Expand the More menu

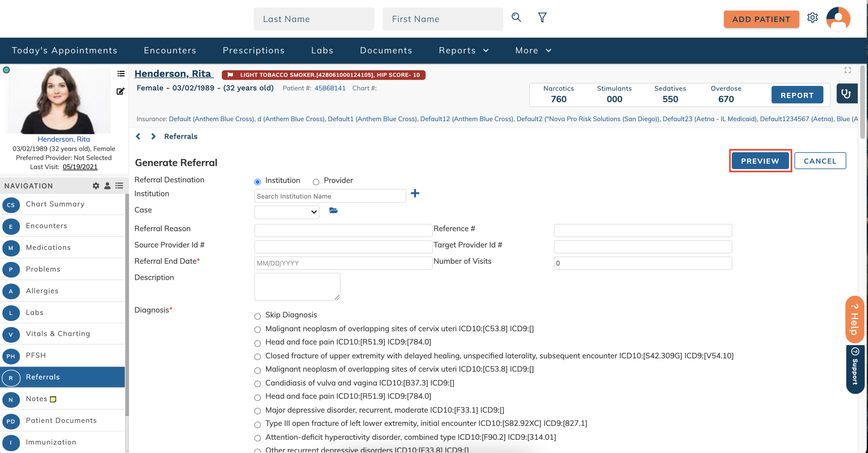(x=533, y=51)
